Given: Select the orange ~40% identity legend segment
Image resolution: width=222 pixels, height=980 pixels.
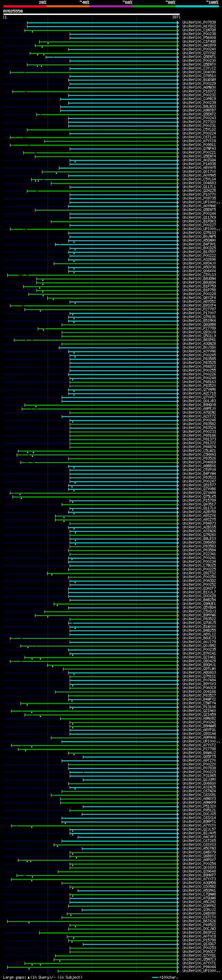Looking at the screenshot, I should 68,7.
